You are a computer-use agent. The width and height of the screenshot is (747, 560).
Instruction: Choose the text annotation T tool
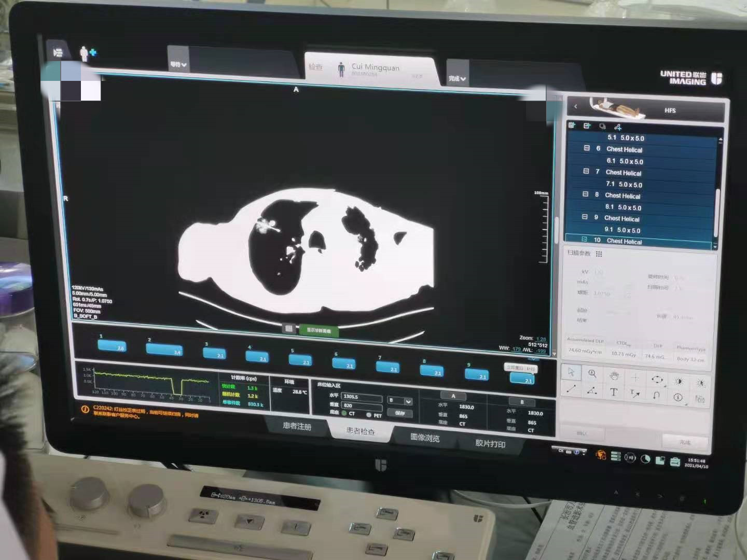[613, 393]
